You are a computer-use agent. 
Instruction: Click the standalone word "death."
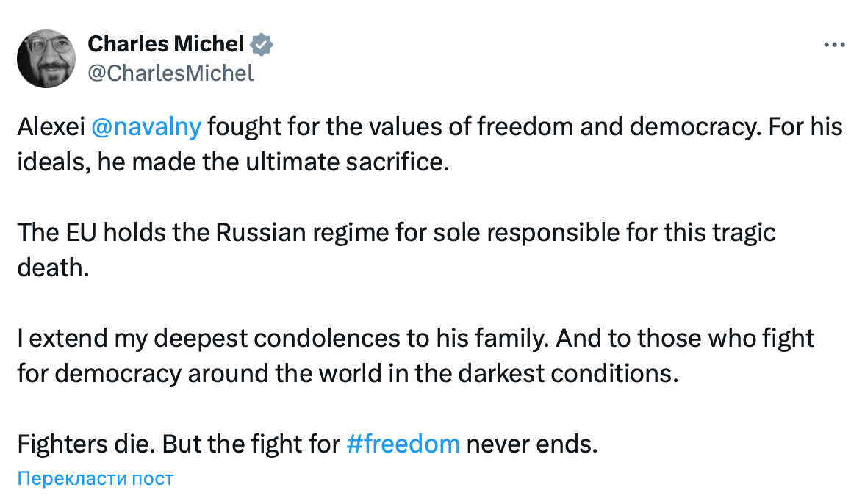(53, 267)
